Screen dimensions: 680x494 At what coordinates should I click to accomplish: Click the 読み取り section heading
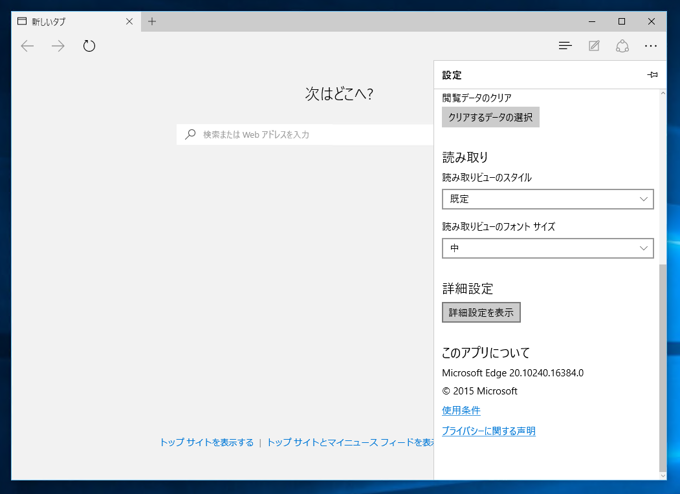coord(465,157)
